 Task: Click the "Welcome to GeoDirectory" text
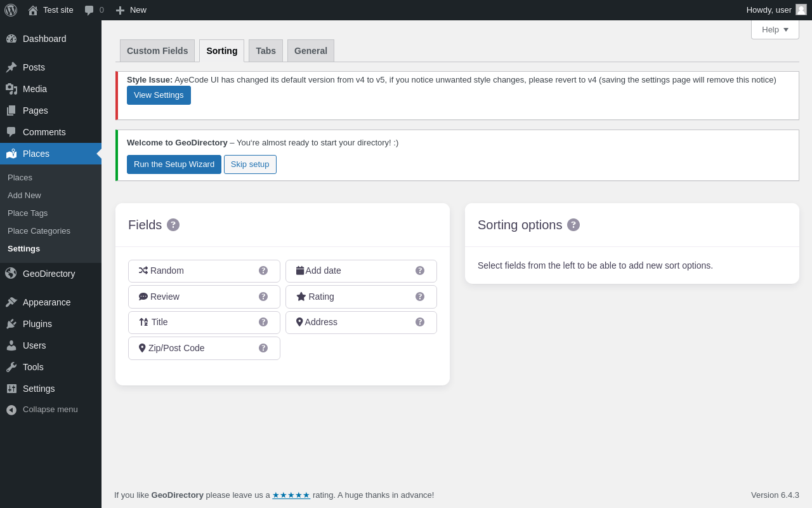177,143
